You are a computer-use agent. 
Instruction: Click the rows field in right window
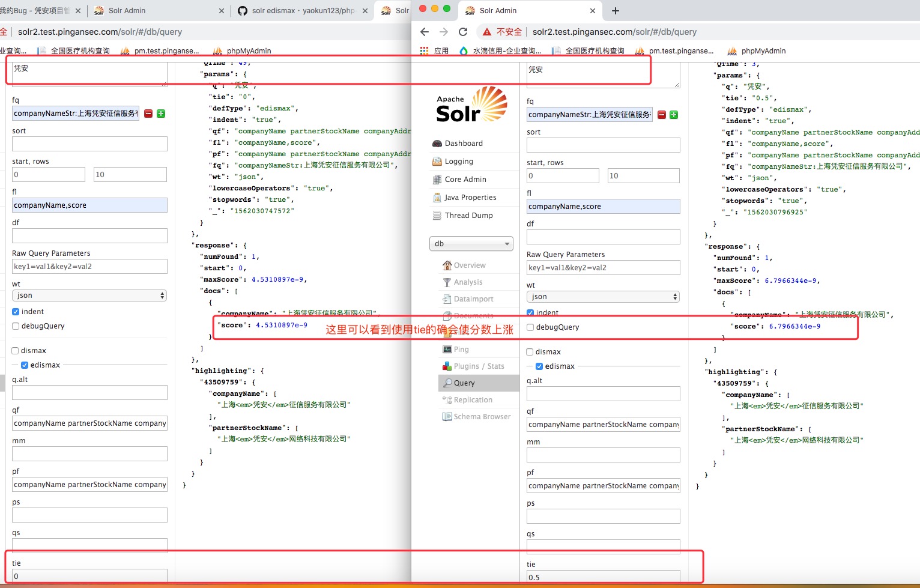[x=643, y=176]
